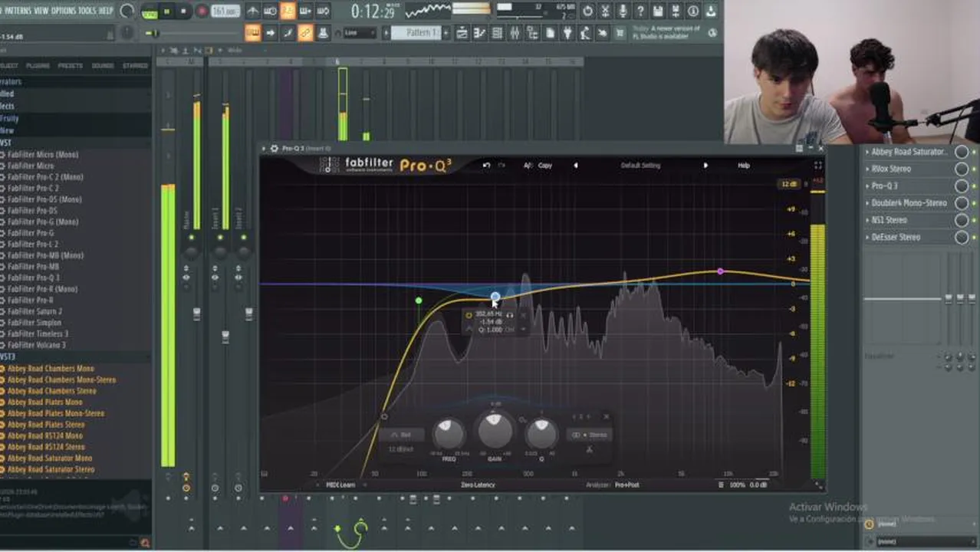Click the solo headphones icon on band popup
The image size is (980, 552).
(510, 314)
